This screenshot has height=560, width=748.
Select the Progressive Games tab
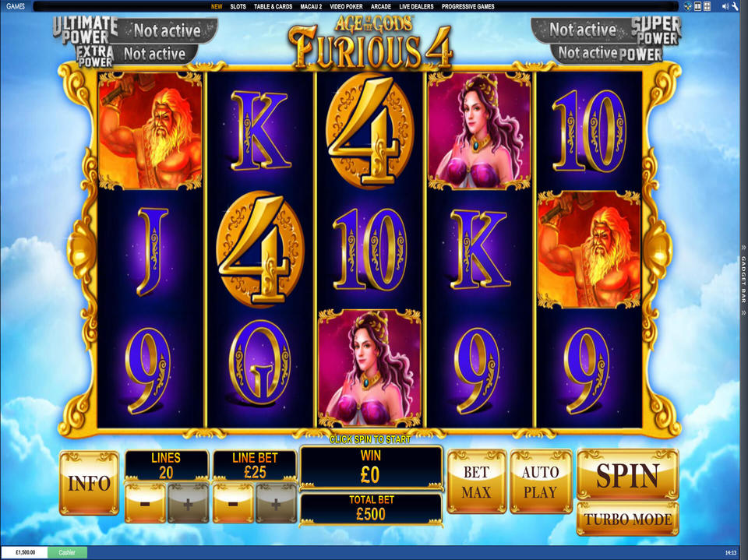click(468, 6)
